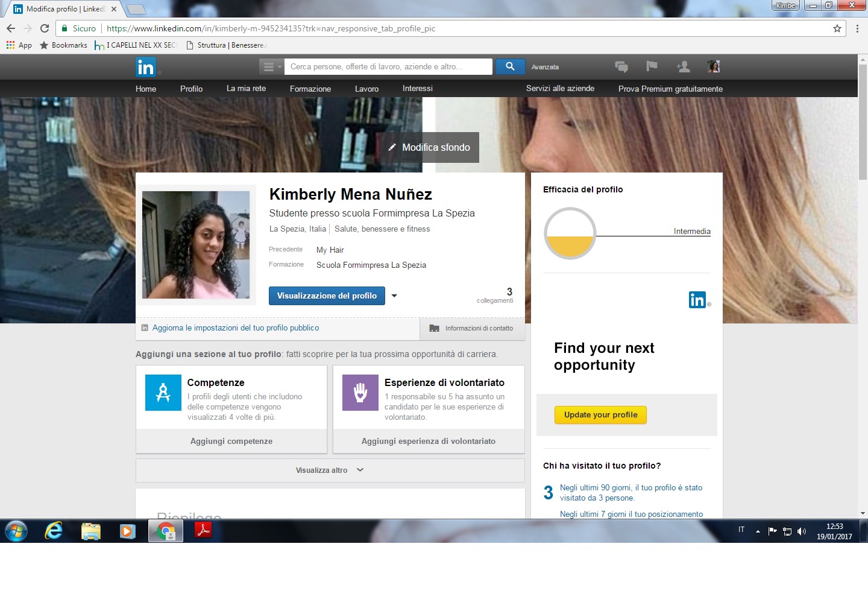Launch Internet Explorer from taskbar
This screenshot has width=868, height=611.
[x=54, y=531]
